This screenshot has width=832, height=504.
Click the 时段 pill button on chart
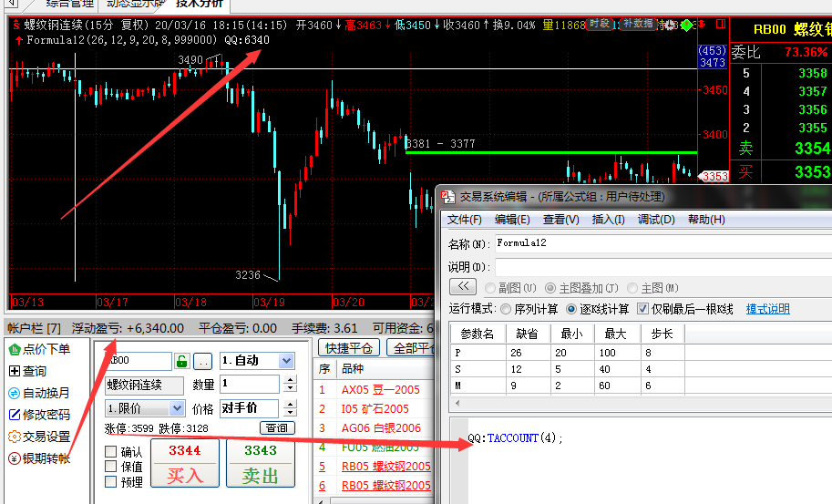point(600,24)
